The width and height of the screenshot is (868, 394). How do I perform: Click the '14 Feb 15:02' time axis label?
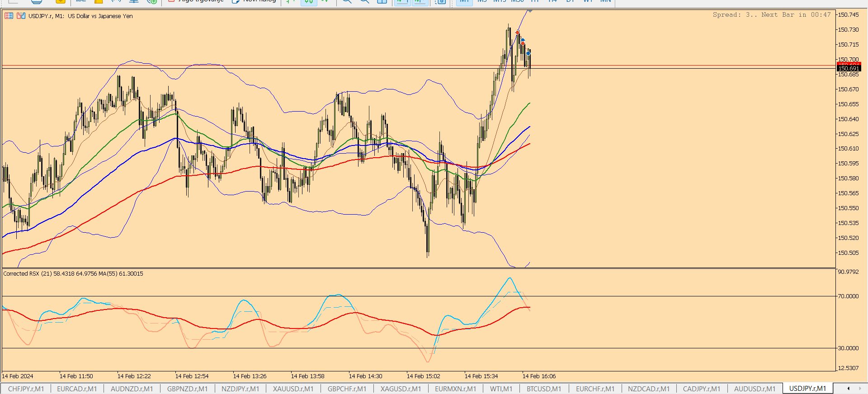click(x=424, y=376)
